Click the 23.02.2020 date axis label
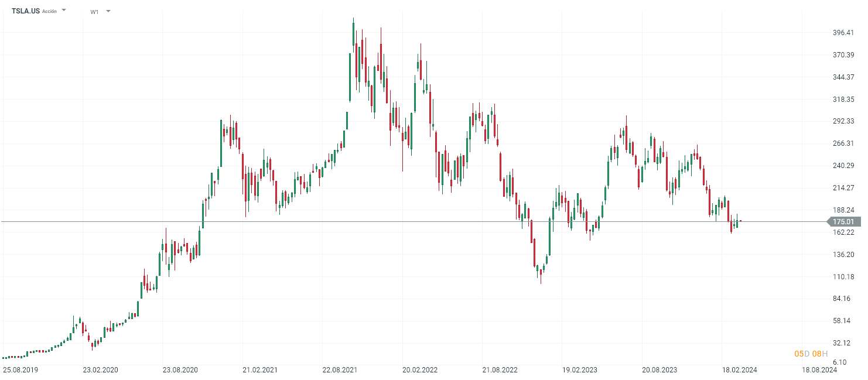 [x=100, y=370]
